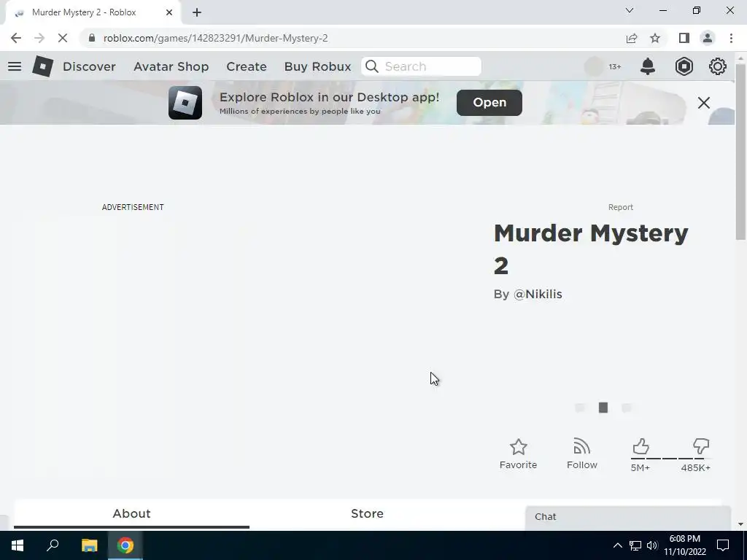Open the Windows Start menu

tap(18, 545)
